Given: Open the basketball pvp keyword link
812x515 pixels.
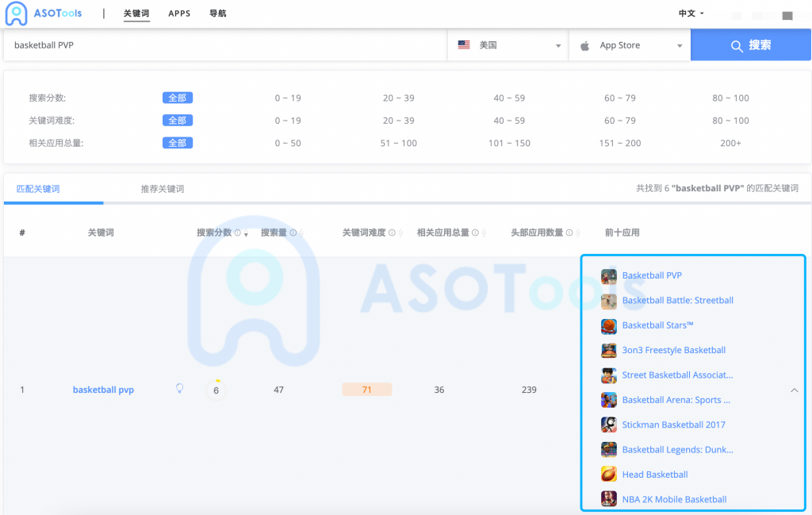Looking at the screenshot, I should click(104, 390).
